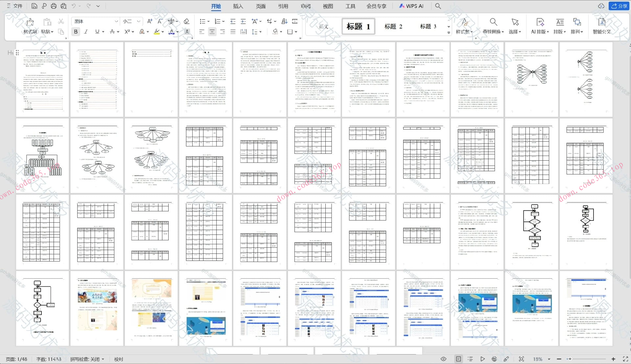Click the increase indent icon
This screenshot has height=364, width=631.
pos(243,21)
